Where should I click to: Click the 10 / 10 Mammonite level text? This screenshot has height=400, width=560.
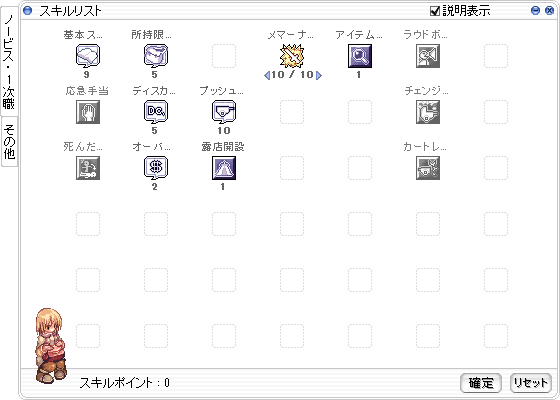tap(292, 75)
